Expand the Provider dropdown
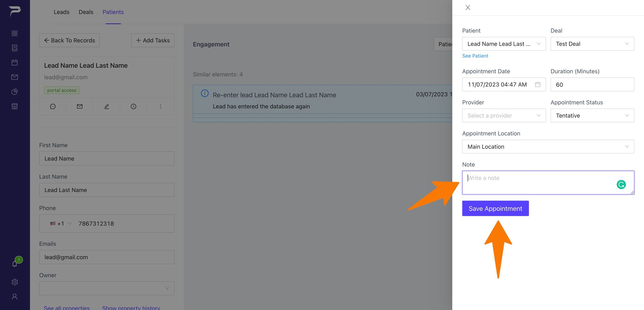 pos(504,116)
